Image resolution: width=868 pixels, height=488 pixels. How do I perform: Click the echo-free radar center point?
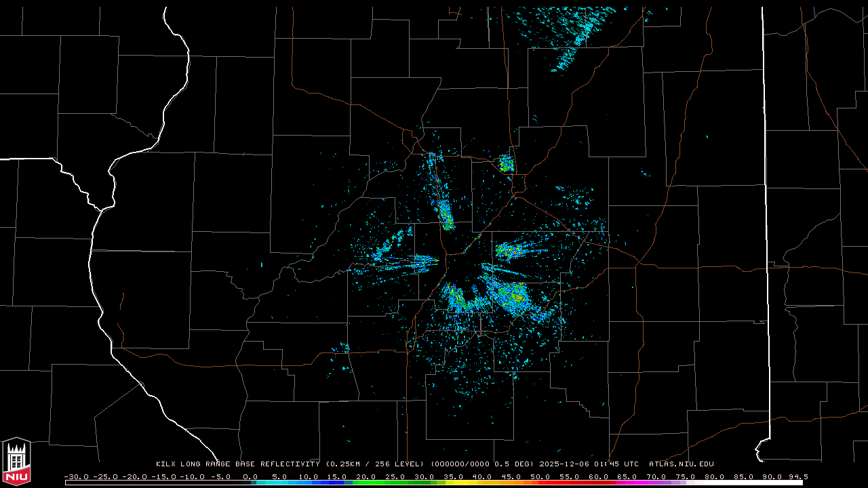[463, 268]
